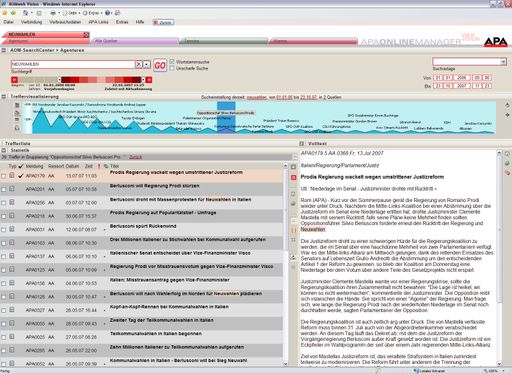
Task: Click the red GO search button
Action: coord(160,65)
